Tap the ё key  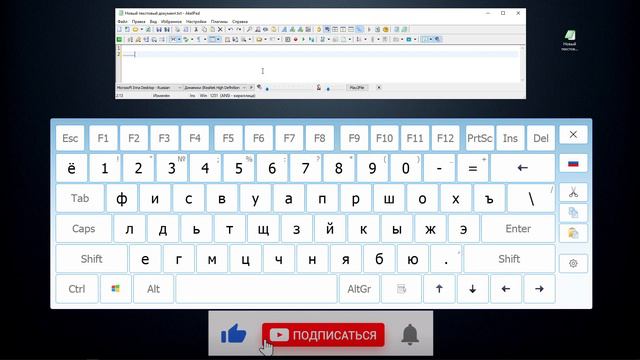pos(71,168)
